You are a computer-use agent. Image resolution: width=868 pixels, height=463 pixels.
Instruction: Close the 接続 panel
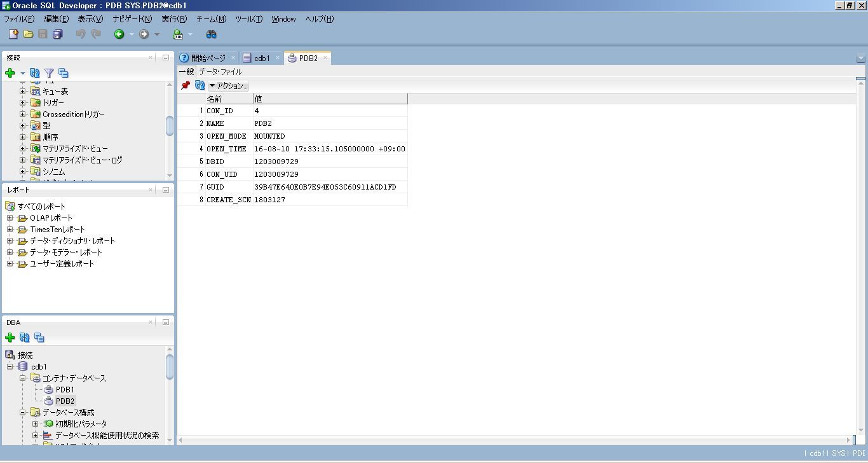coord(151,57)
